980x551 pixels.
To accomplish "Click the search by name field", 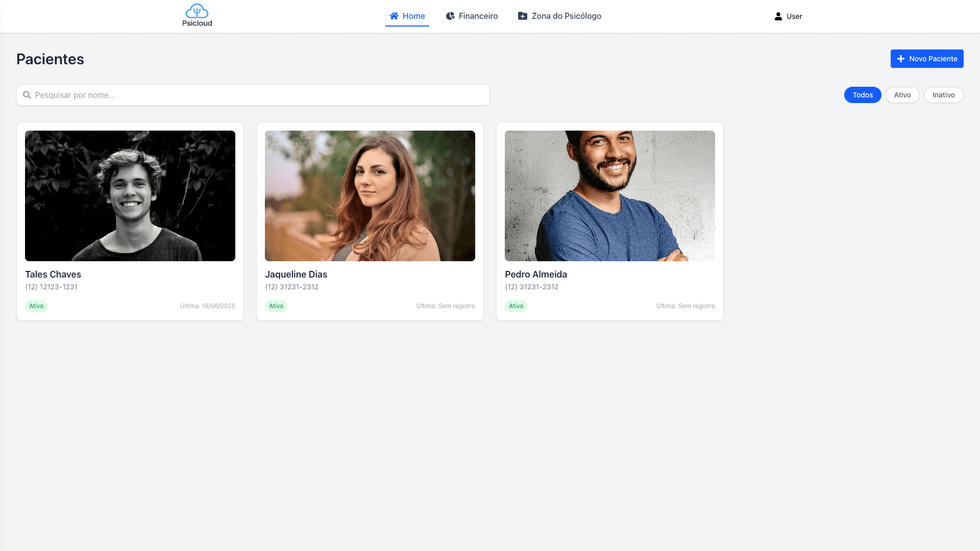I will click(x=260, y=95).
